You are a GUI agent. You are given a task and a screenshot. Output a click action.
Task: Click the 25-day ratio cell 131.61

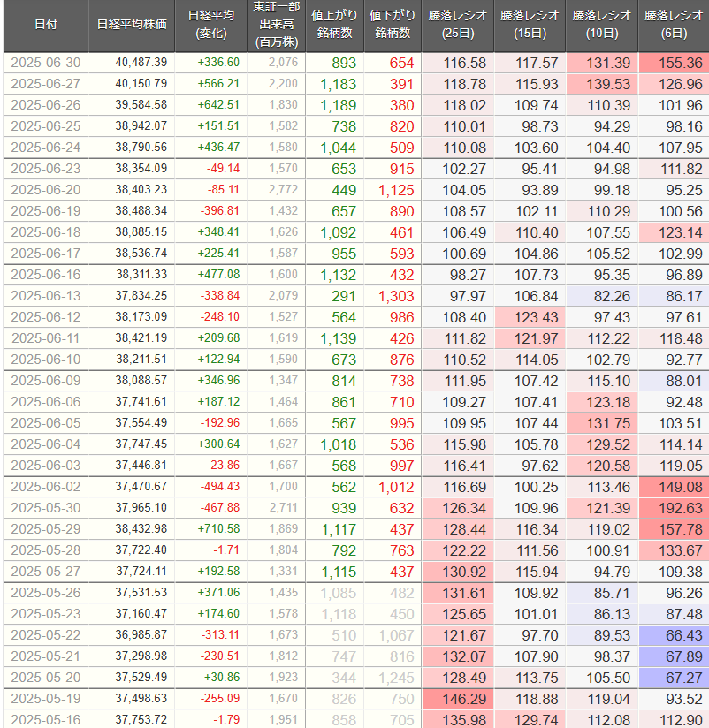click(x=458, y=593)
